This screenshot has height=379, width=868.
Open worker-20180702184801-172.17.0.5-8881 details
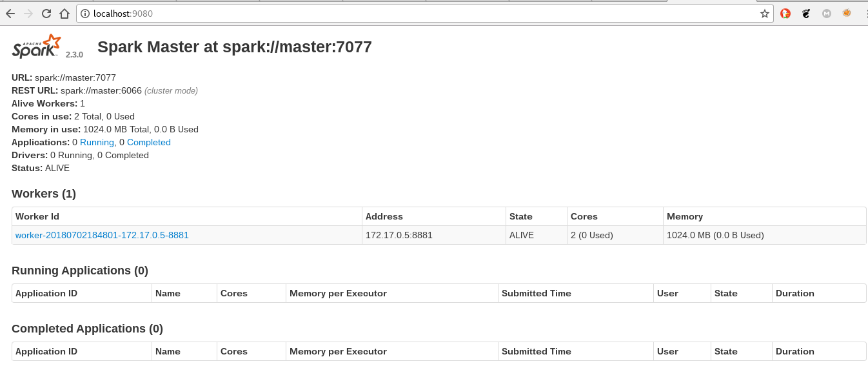pyautogui.click(x=102, y=235)
